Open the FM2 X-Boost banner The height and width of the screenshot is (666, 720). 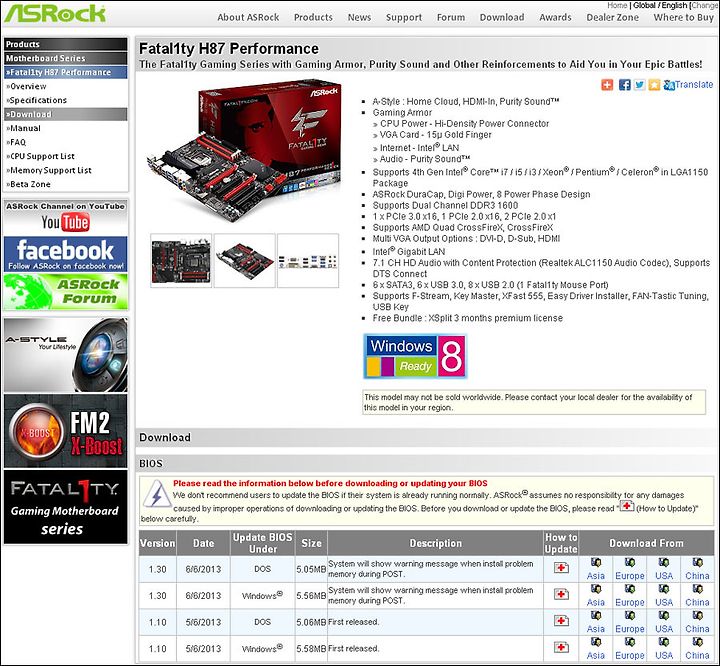coord(66,431)
